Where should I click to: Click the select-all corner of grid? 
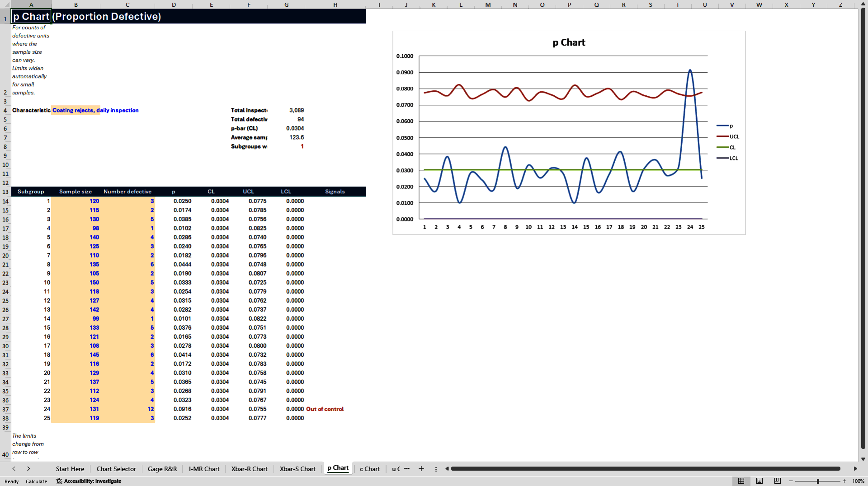5,5
